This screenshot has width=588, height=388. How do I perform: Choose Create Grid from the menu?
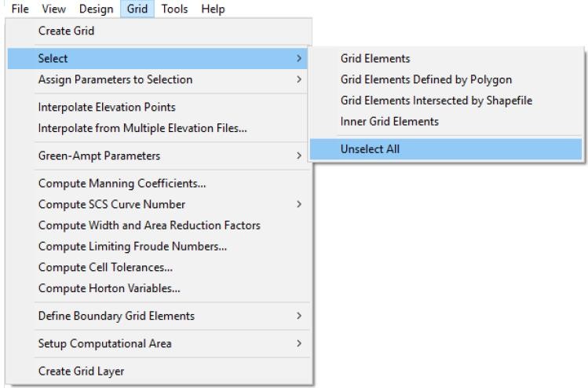[x=67, y=31]
